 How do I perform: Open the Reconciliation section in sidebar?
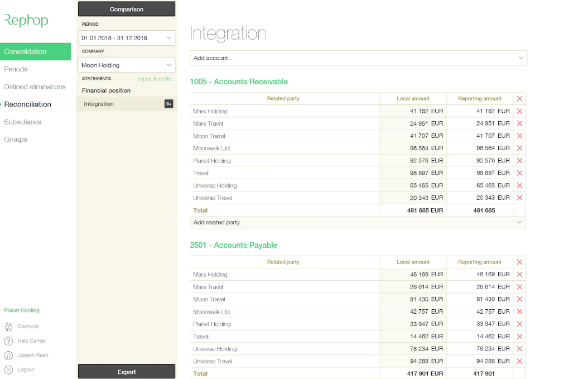point(28,104)
